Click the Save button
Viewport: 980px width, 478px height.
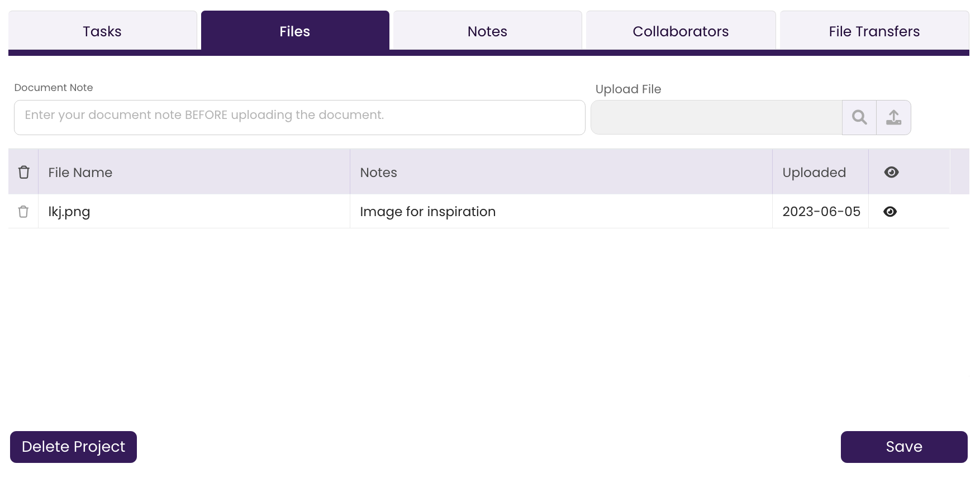pos(904,447)
